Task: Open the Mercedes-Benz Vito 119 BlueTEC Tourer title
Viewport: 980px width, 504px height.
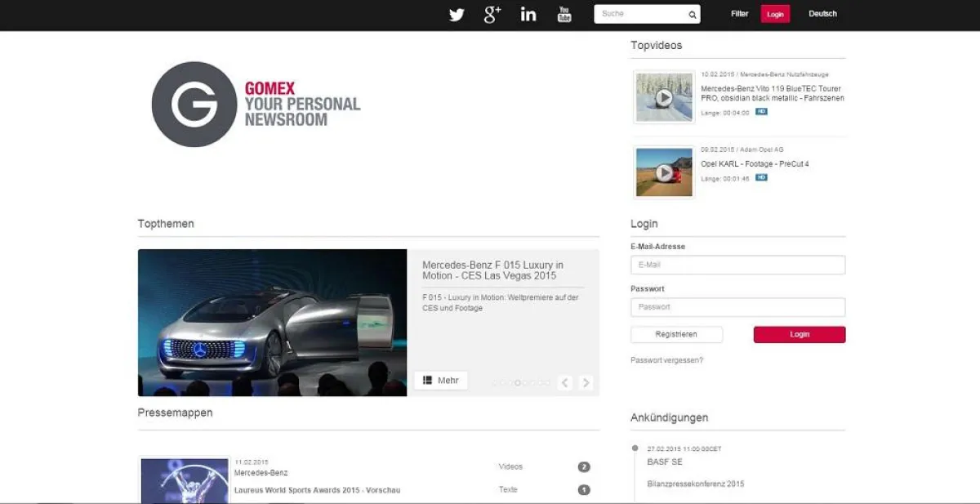Action: [x=771, y=93]
